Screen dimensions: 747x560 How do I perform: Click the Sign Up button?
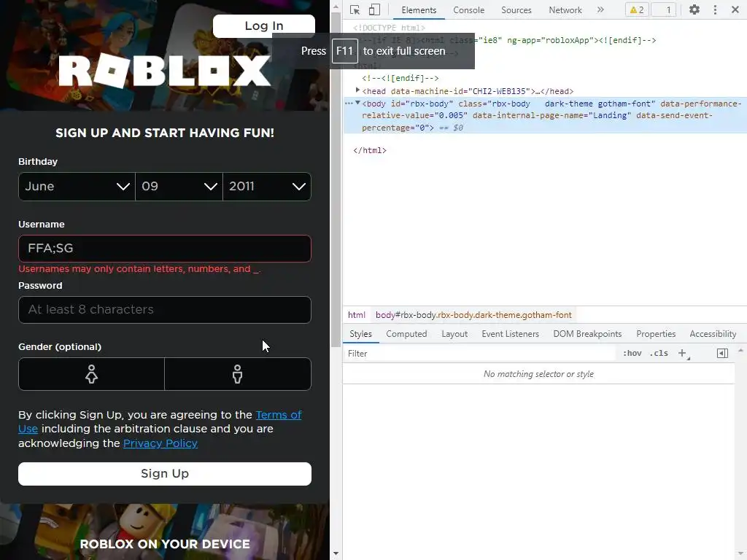pos(165,474)
